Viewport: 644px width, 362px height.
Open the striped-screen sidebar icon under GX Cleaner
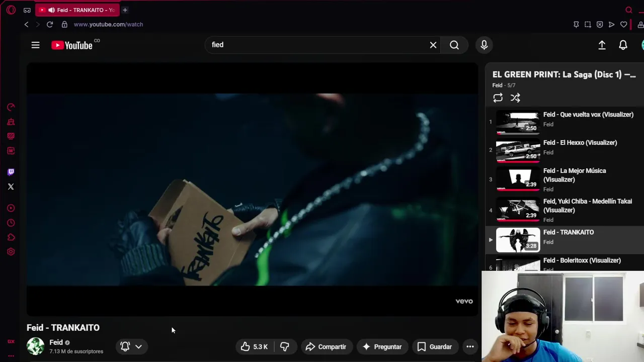[11, 136]
